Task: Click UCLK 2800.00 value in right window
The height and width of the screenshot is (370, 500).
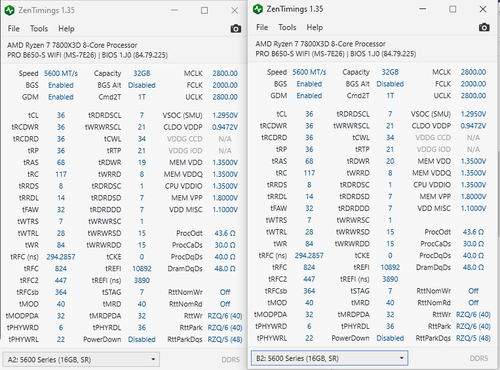Action: point(473,96)
